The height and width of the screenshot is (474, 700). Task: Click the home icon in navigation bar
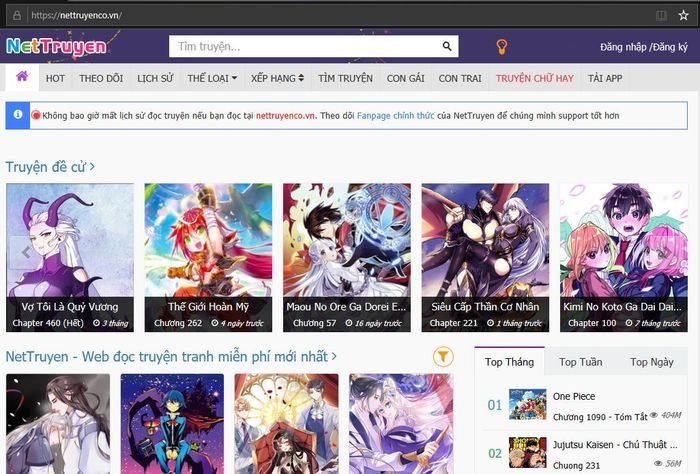coord(22,78)
